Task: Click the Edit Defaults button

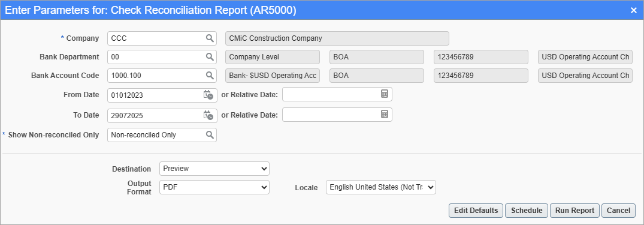Action: 476,211
